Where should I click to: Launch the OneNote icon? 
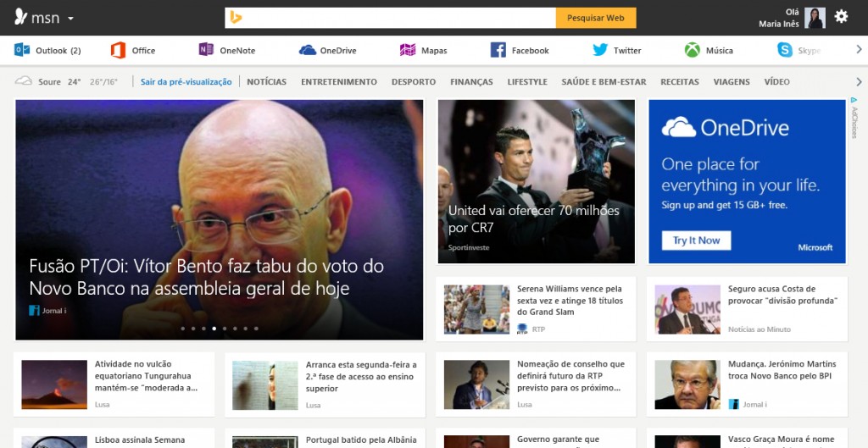[x=206, y=50]
